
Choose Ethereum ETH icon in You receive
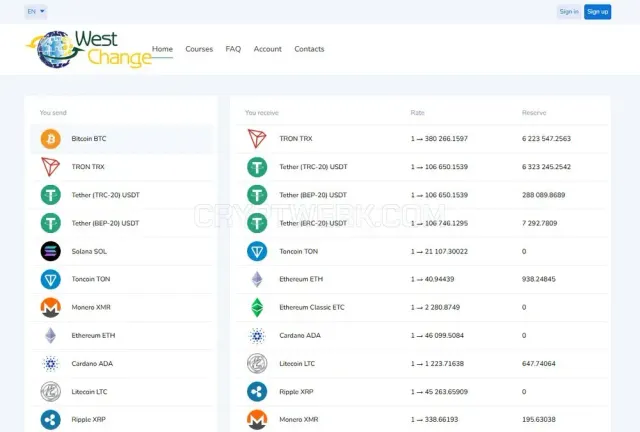[257, 279]
